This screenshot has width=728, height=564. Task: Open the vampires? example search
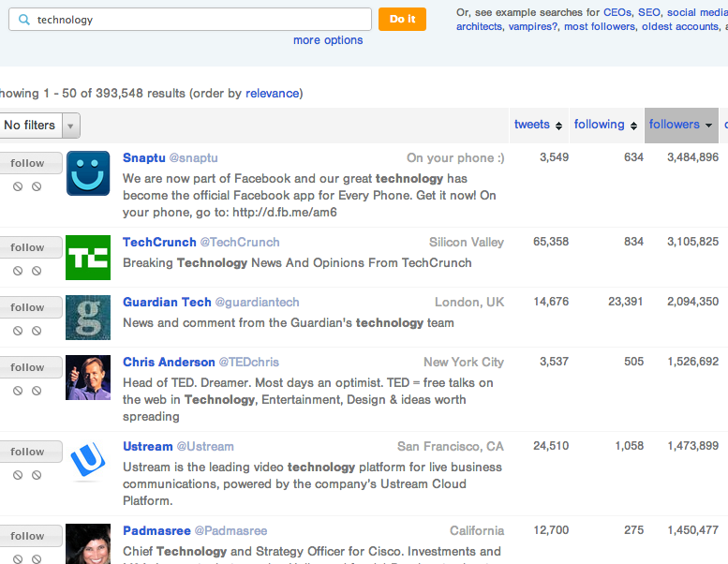click(x=533, y=26)
